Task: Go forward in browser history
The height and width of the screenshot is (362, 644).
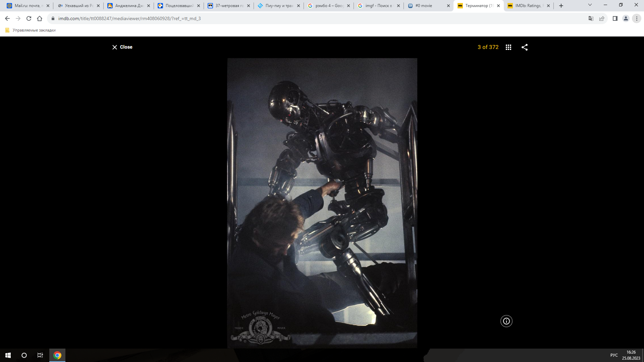Action: point(18,18)
